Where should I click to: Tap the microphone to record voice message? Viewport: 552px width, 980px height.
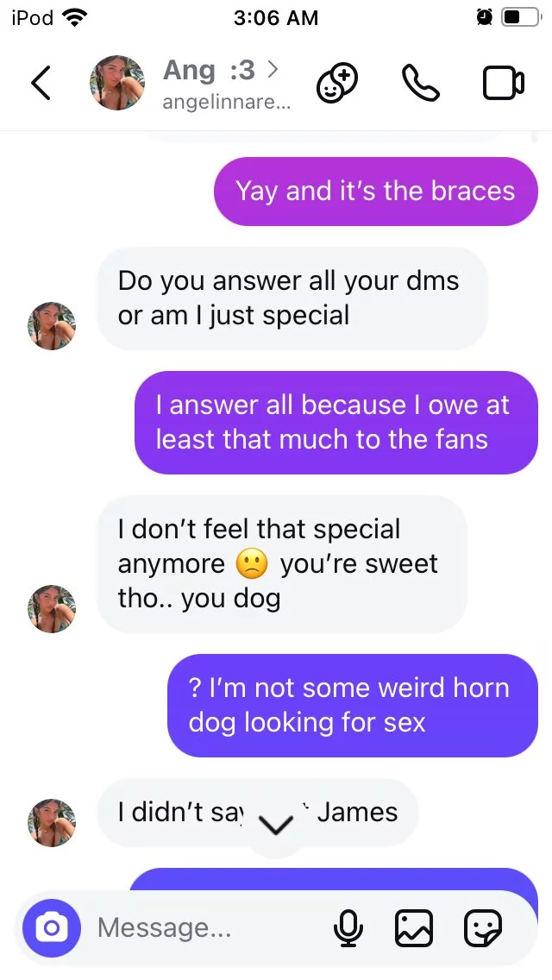(x=348, y=928)
